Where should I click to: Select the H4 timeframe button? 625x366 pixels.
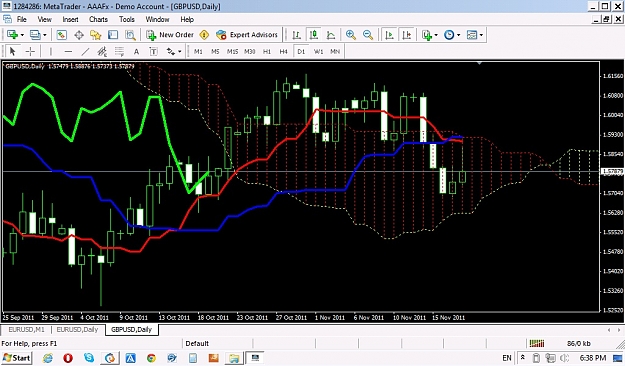click(283, 51)
